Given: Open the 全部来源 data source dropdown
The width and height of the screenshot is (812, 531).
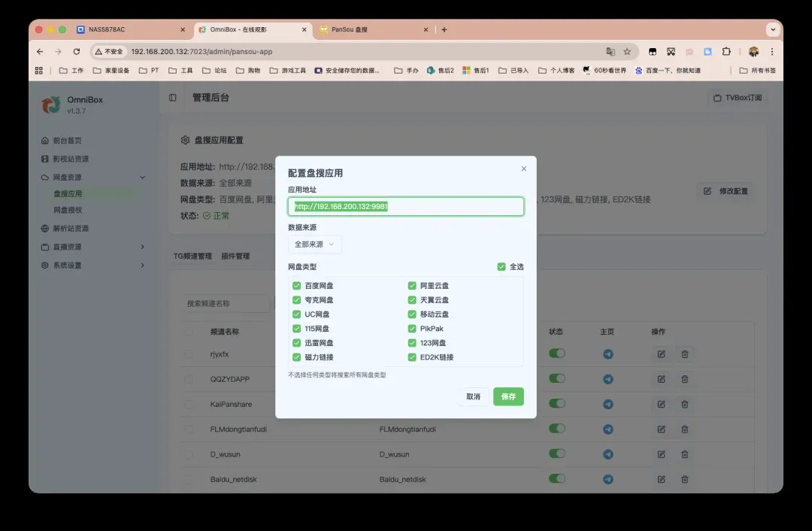Looking at the screenshot, I should 314,244.
